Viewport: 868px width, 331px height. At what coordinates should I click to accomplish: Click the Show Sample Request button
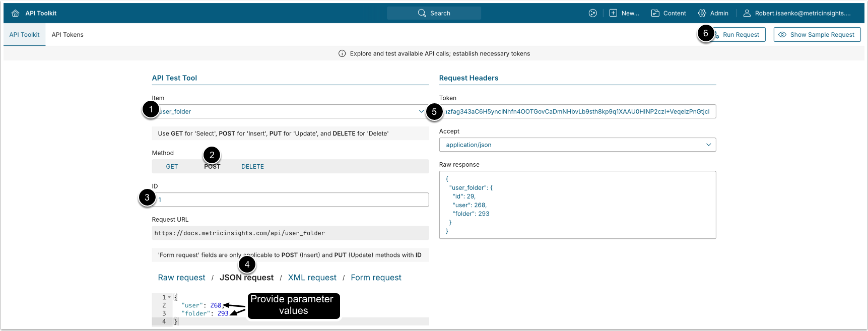tap(817, 35)
